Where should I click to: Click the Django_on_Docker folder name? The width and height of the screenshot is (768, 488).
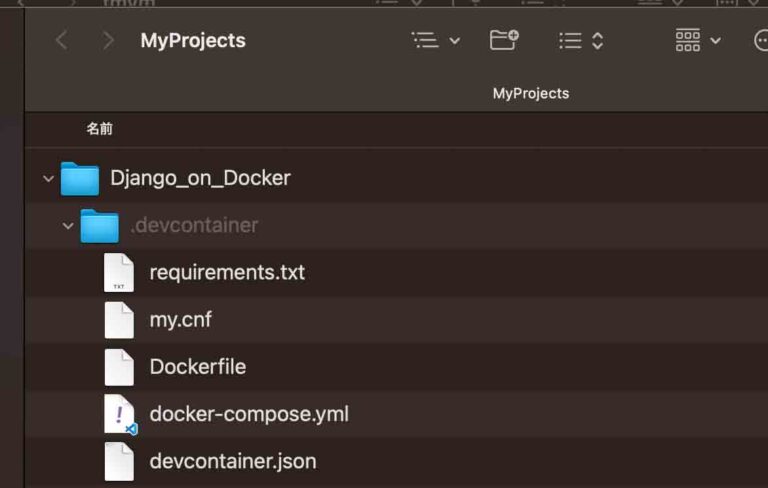[200, 178]
